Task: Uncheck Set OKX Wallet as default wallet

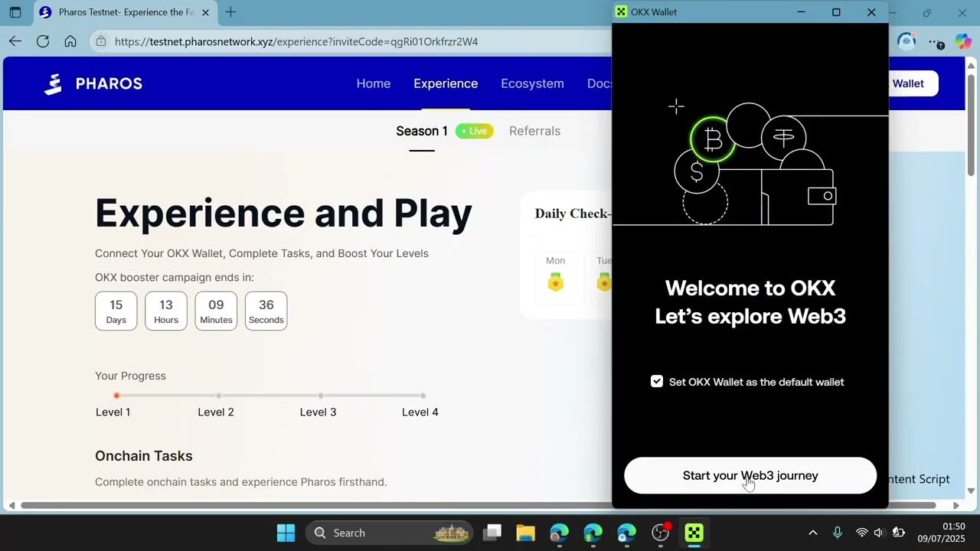Action: [x=657, y=381]
